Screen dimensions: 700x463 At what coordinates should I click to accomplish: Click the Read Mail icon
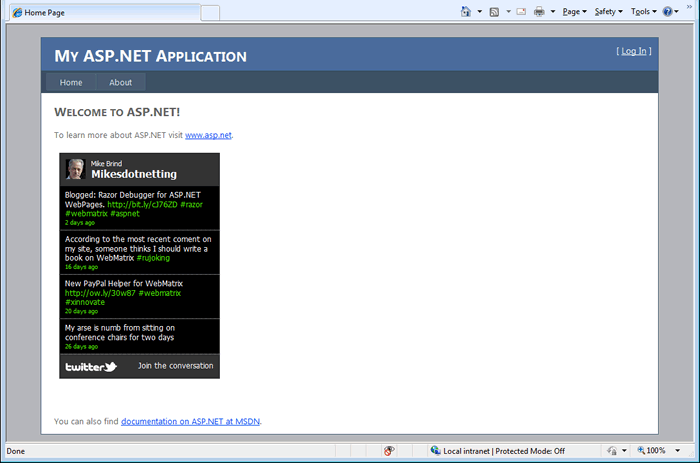[521, 12]
